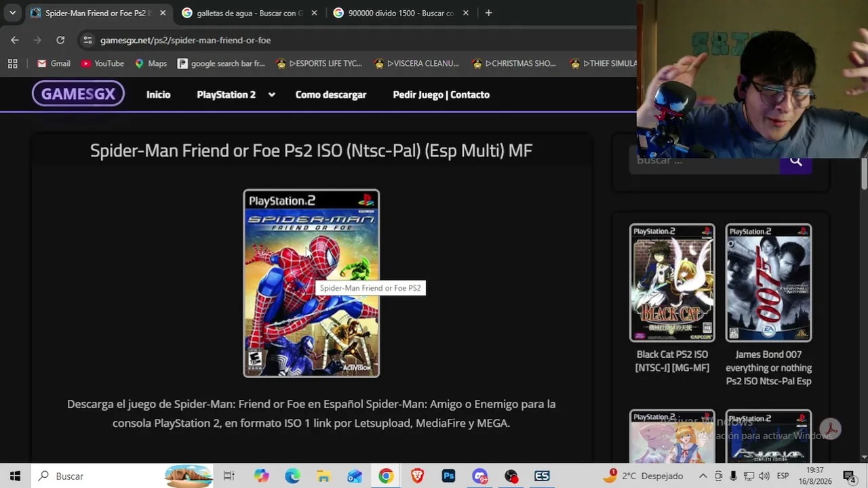Go forward to the next page

38,40
